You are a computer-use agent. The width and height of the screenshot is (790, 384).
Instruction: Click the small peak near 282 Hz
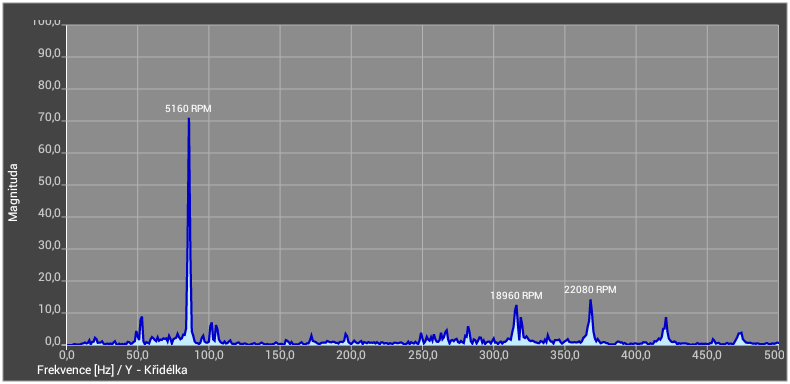468,329
